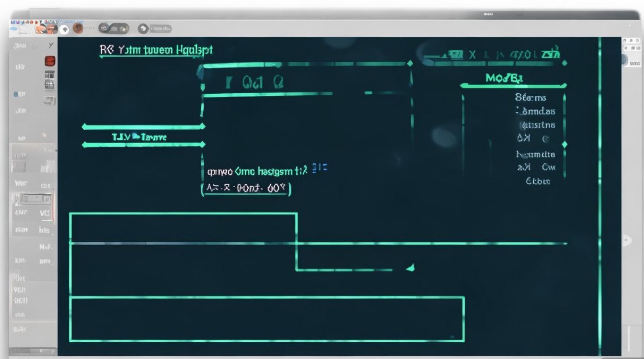Click the "RG Ystm tuuem Hgulspt" underlined heading

point(156,50)
